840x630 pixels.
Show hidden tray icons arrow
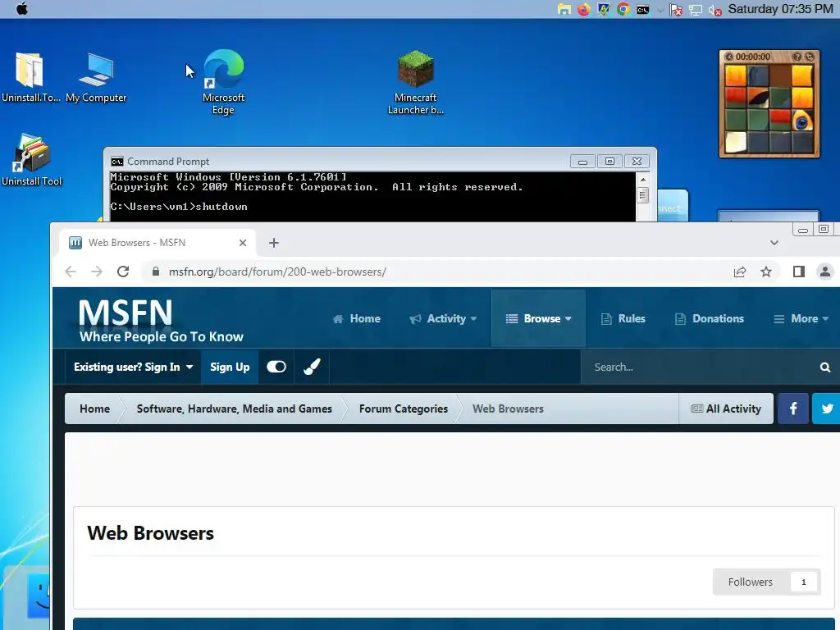tap(660, 10)
